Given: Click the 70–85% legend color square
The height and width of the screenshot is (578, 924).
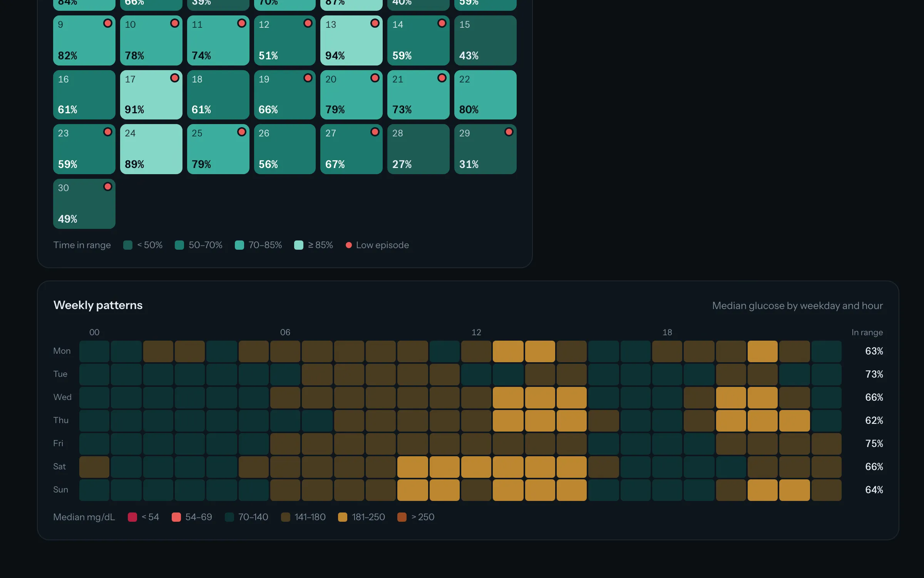Looking at the screenshot, I should [239, 245].
